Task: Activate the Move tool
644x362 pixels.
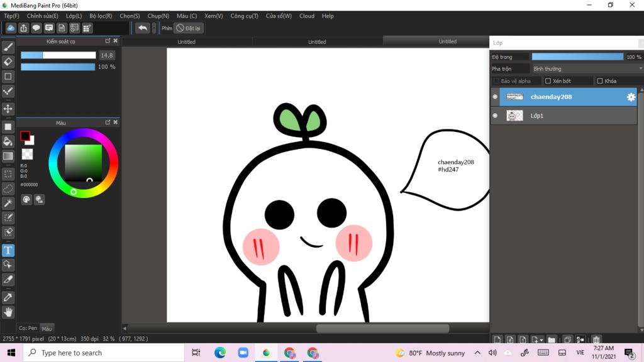Action: pos(8,109)
